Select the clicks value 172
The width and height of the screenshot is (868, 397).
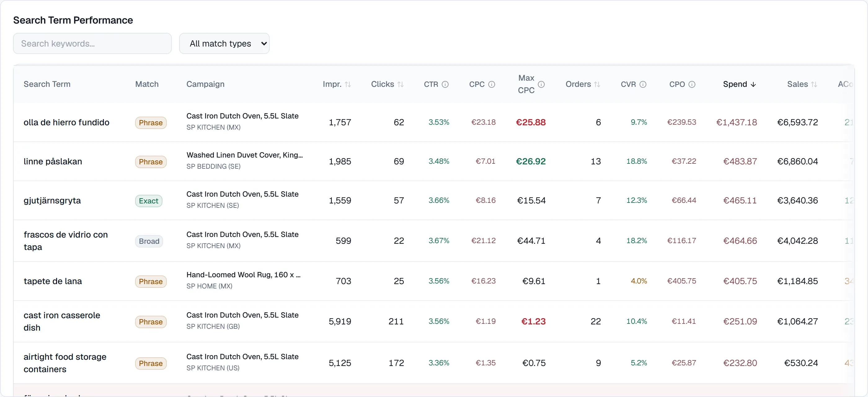point(396,363)
